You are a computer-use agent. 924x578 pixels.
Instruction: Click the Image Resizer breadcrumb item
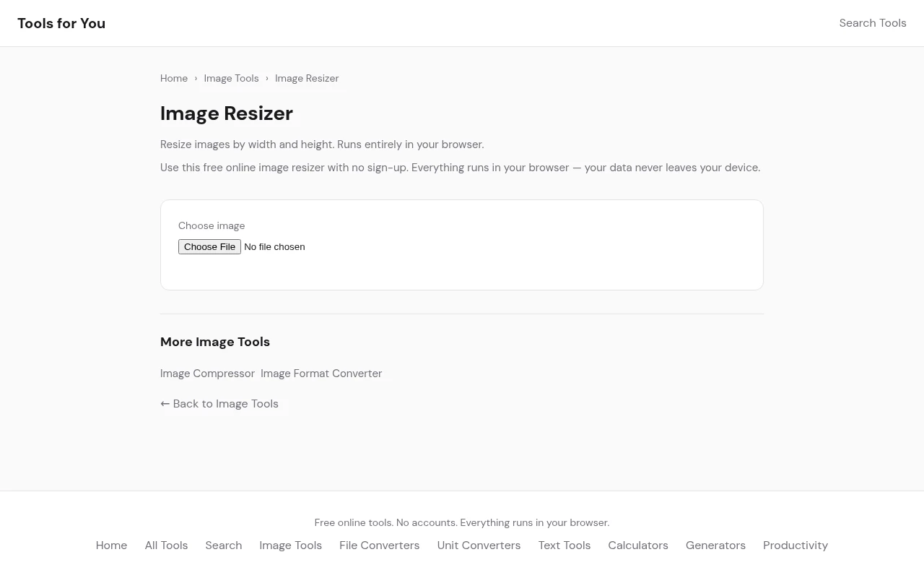tap(307, 78)
